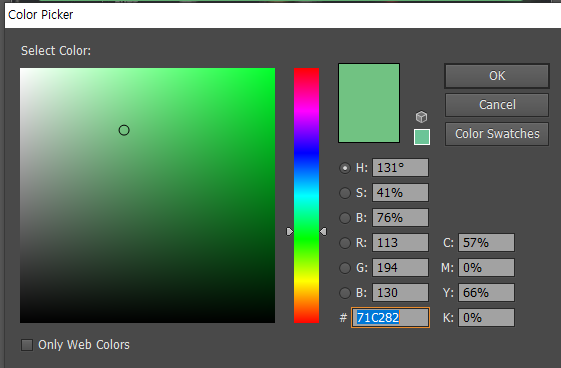
Task: Select the G green radio button
Action: (x=345, y=268)
